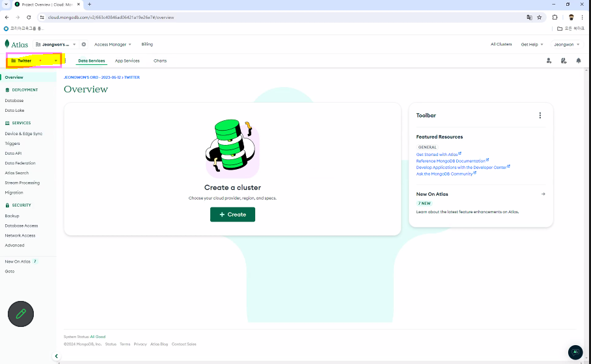Open the alerts bell icon

click(x=578, y=60)
